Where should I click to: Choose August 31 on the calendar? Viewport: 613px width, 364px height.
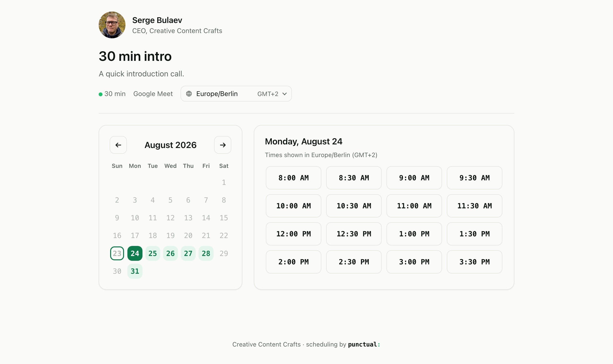(135, 271)
